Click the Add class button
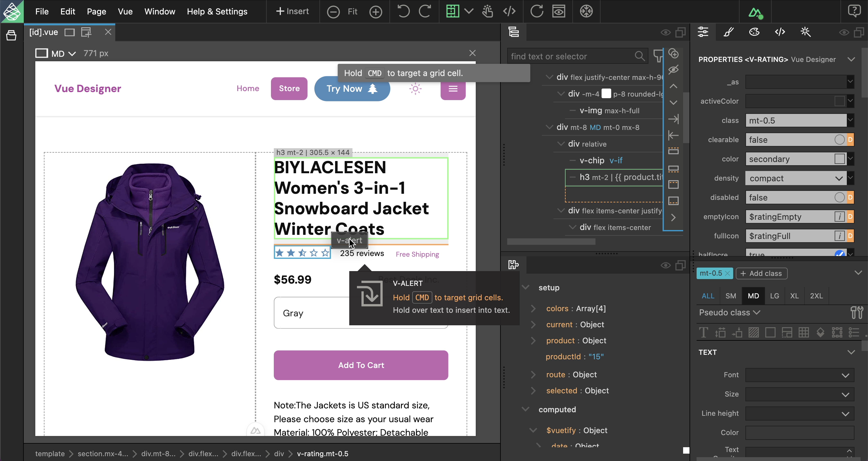The height and width of the screenshot is (461, 868). (x=761, y=273)
